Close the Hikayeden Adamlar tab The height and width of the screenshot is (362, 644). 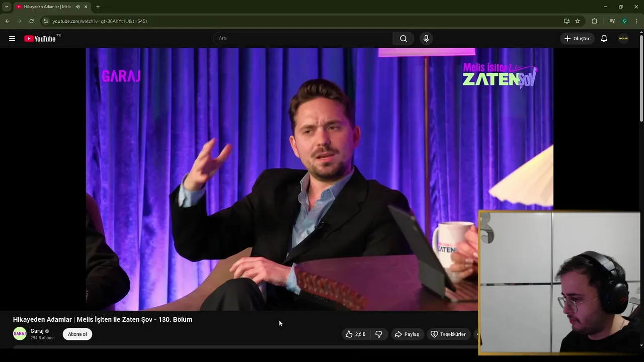[86, 7]
